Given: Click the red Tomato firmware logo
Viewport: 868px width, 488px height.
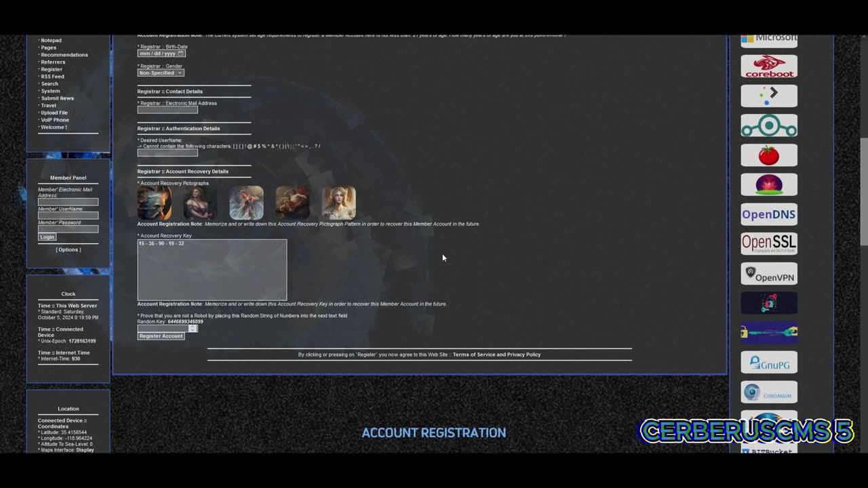Looking at the screenshot, I should (769, 155).
